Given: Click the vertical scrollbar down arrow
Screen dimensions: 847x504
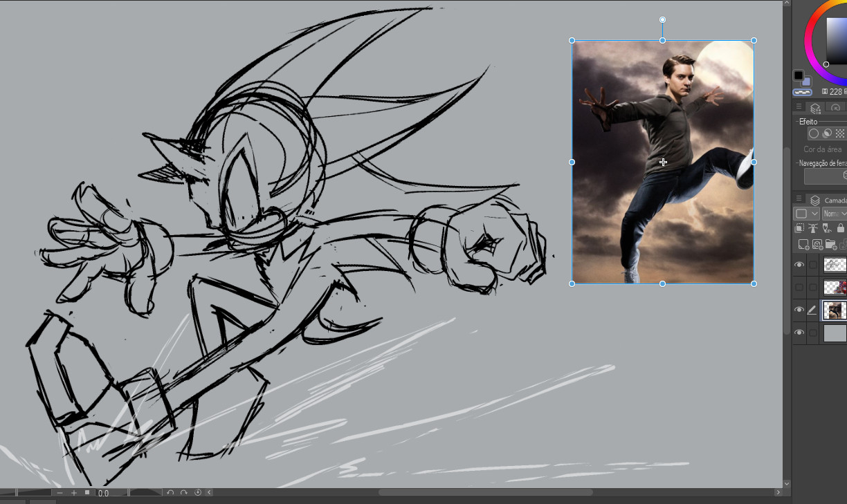Looking at the screenshot, I should (787, 483).
